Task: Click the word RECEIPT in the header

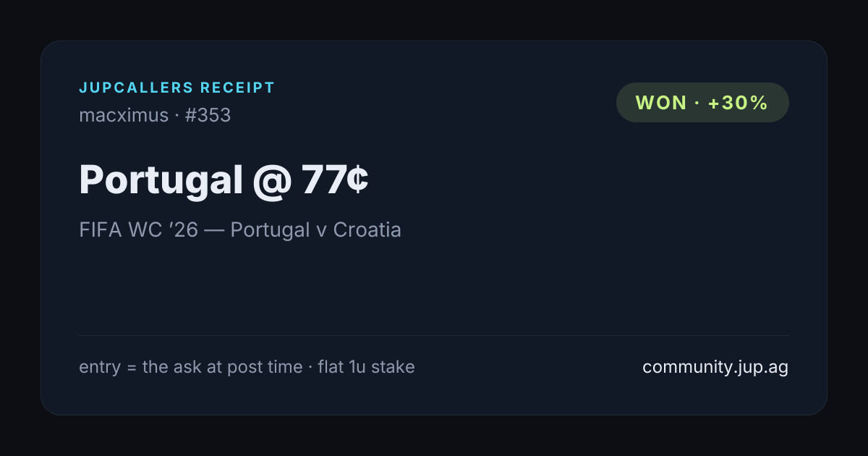Action: pyautogui.click(x=238, y=88)
